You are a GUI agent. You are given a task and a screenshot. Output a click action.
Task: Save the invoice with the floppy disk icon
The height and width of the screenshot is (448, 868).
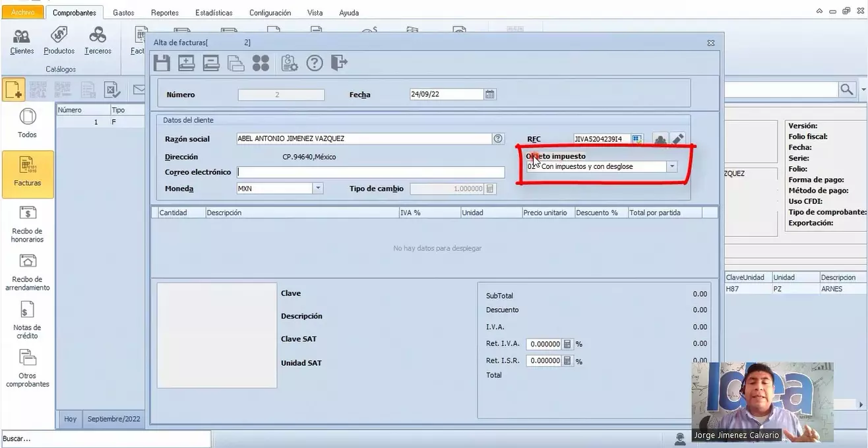coord(162,63)
